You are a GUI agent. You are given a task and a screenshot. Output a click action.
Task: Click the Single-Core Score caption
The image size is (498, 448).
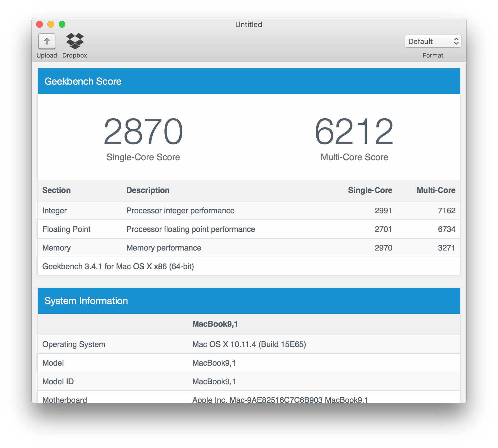143,157
